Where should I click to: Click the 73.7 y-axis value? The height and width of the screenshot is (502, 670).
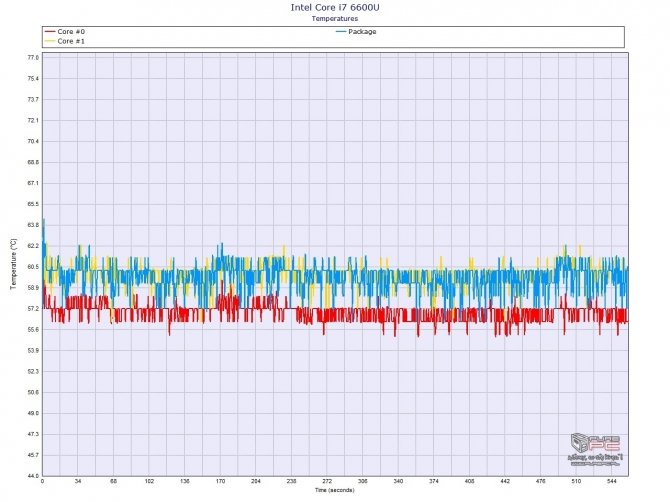coord(33,100)
